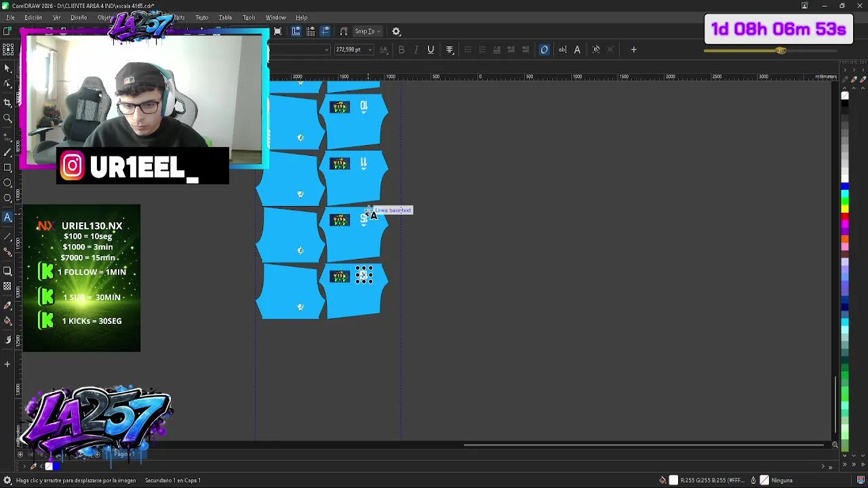Click the Sign in icon in title bar
This screenshot has width=868, height=488.
coord(804,5)
